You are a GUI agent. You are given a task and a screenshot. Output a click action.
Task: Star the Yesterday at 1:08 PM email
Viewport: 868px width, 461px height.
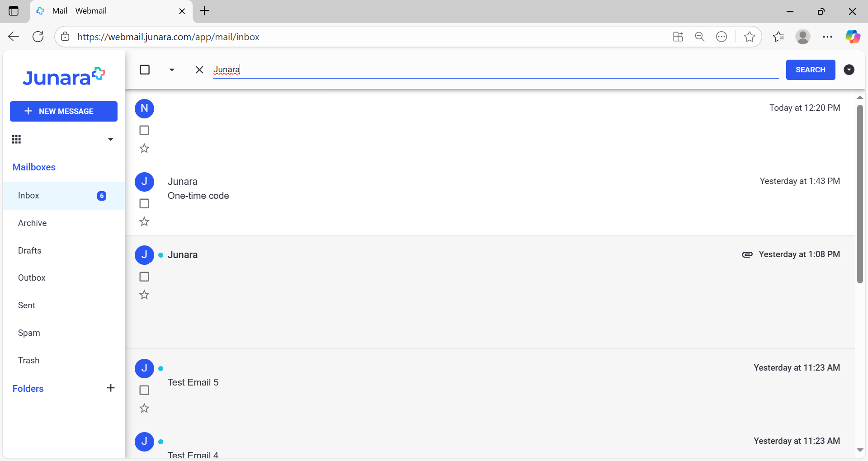point(144,295)
